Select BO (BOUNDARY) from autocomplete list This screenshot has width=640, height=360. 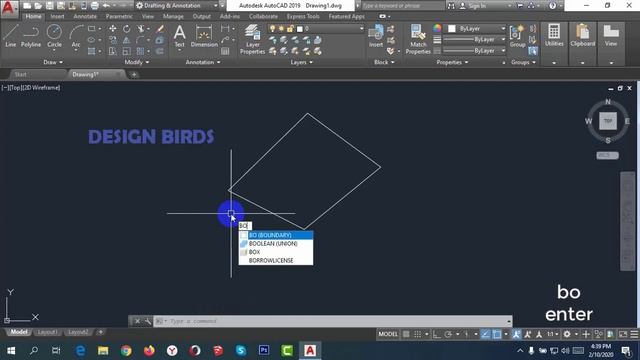[276, 235]
